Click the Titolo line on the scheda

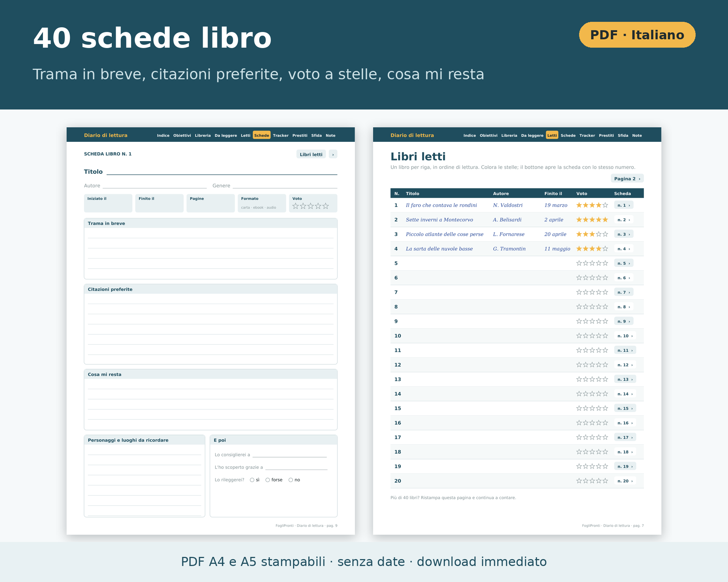222,172
